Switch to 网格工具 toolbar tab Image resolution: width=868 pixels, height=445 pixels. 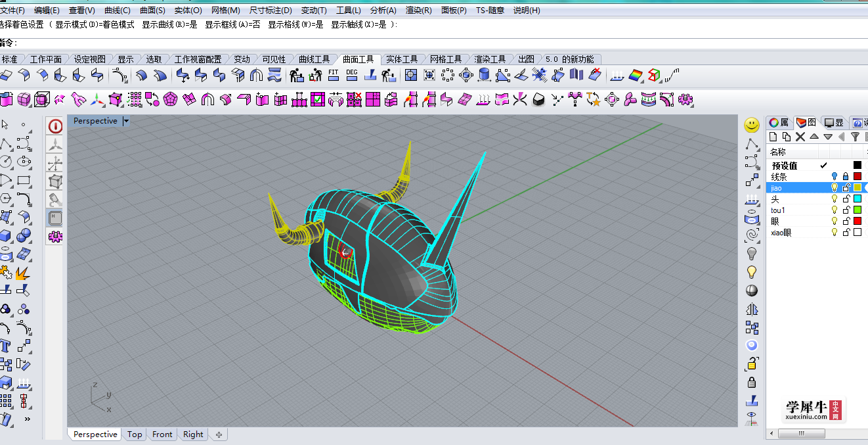tap(446, 59)
